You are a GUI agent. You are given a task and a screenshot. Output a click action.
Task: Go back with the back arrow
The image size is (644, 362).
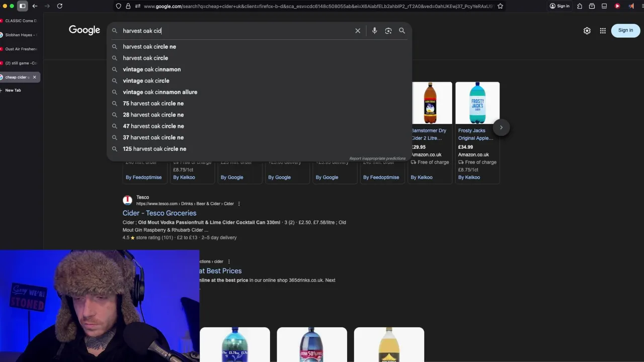coord(35,6)
